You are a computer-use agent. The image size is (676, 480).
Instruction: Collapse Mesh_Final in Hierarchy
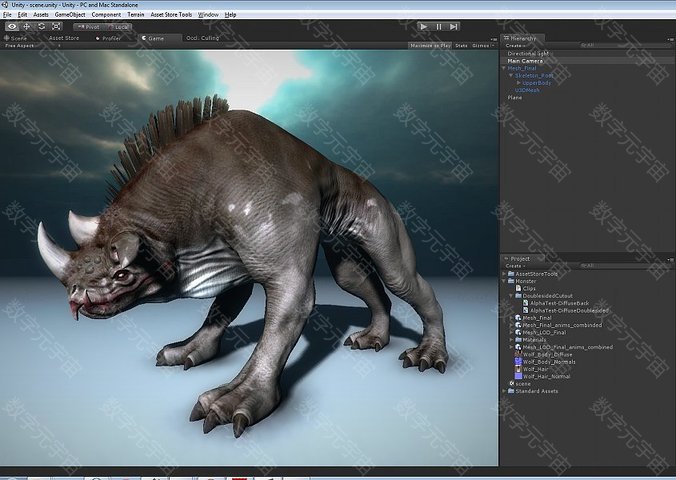coord(504,68)
